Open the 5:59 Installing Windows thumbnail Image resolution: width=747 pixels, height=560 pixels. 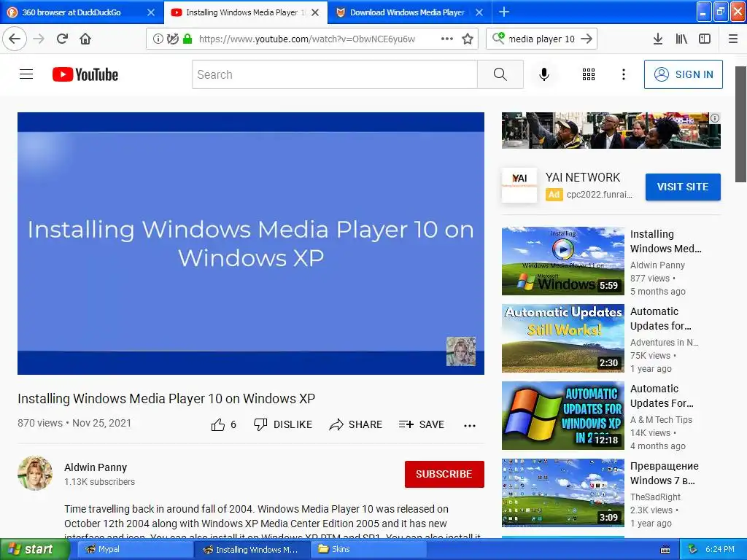[562, 261]
